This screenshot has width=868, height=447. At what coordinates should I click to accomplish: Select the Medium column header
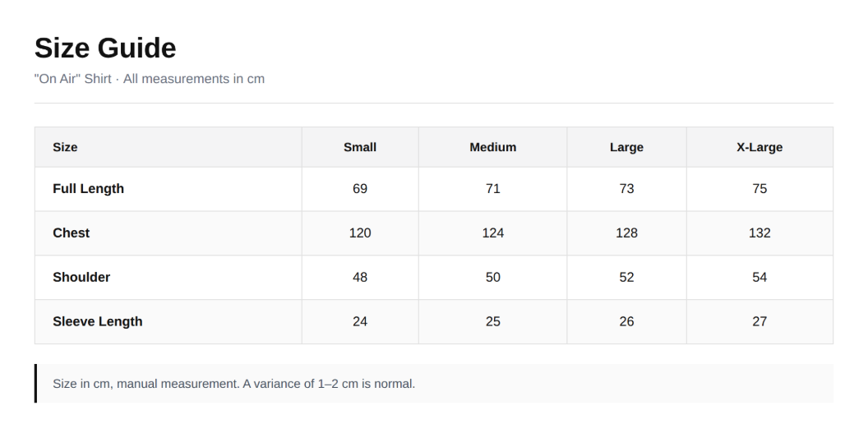click(x=492, y=147)
